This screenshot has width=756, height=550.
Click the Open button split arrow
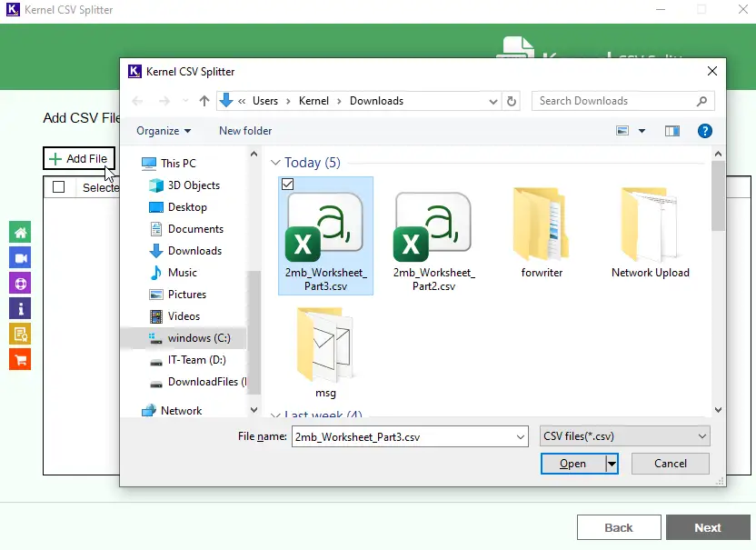click(612, 464)
